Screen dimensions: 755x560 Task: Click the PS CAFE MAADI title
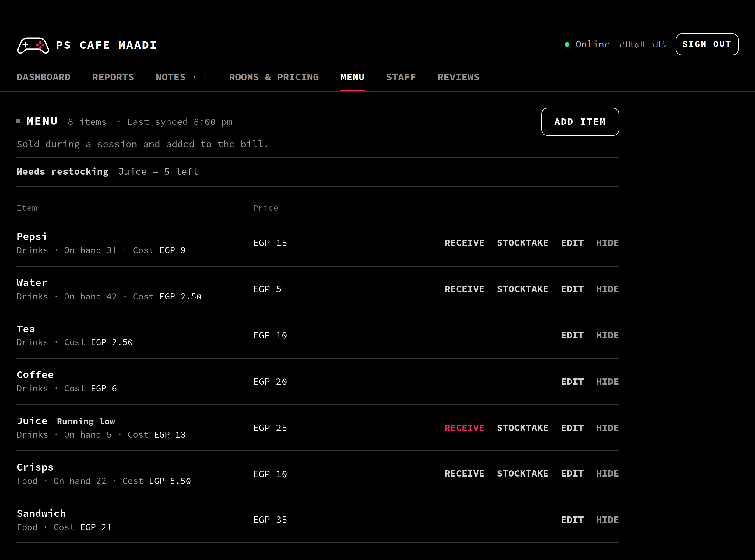(107, 45)
